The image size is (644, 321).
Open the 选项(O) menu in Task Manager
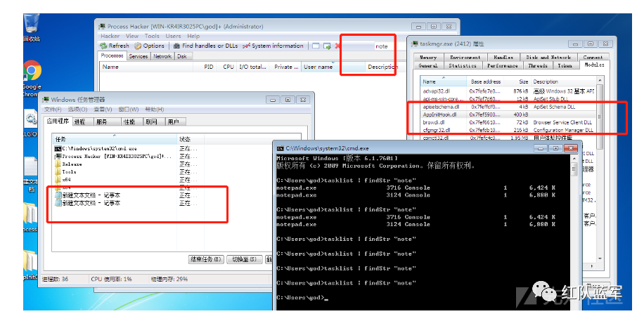tap(77, 110)
